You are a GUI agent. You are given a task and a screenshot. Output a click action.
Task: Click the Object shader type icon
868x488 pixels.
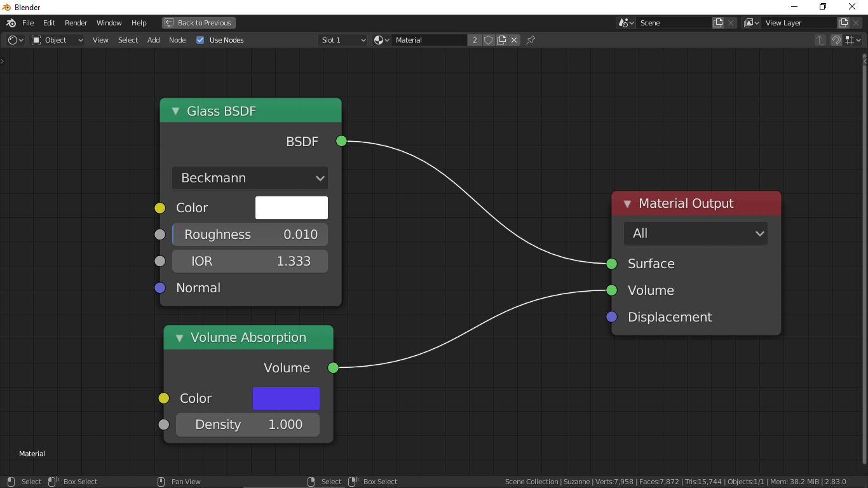coord(36,40)
